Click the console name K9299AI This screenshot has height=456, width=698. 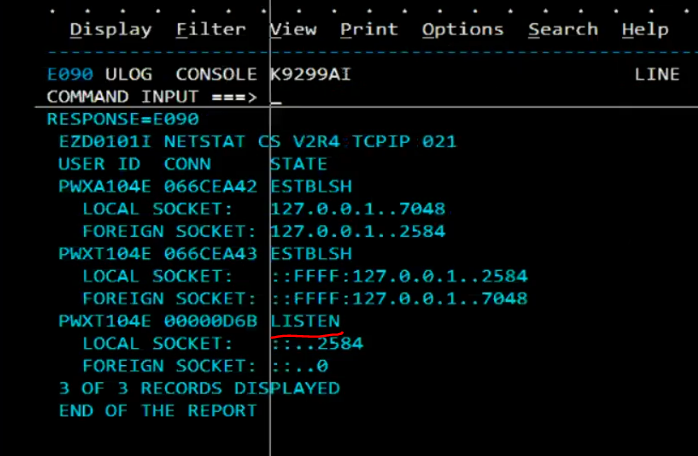tap(311, 74)
